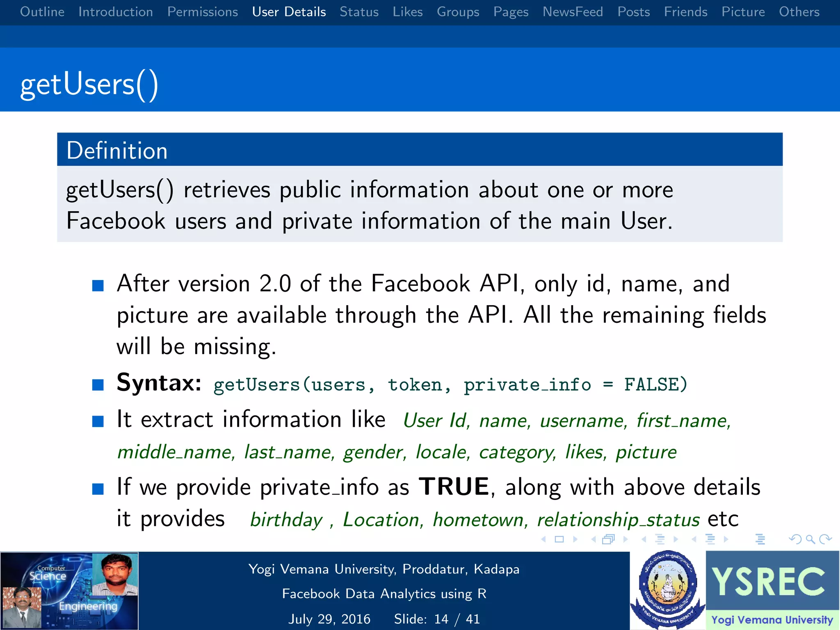Go to the Status section
The height and width of the screenshot is (630, 840).
(359, 12)
